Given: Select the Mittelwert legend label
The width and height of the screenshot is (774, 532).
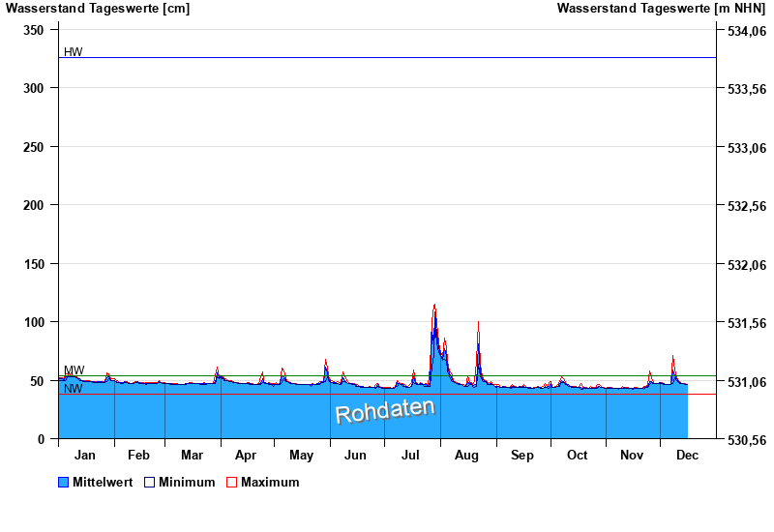Looking at the screenshot, I should coord(104,482).
